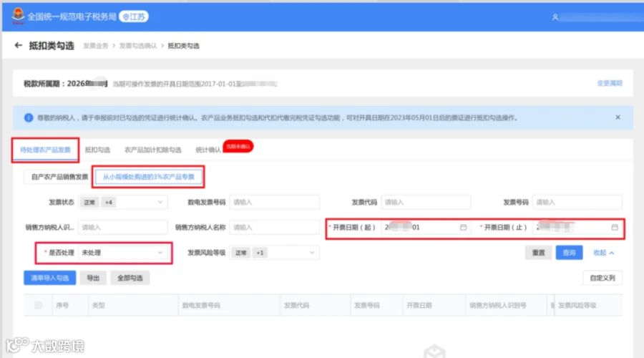This screenshot has height=358, width=644.
Task: Click 发票业务 breadcrumb link
Action: (95, 46)
